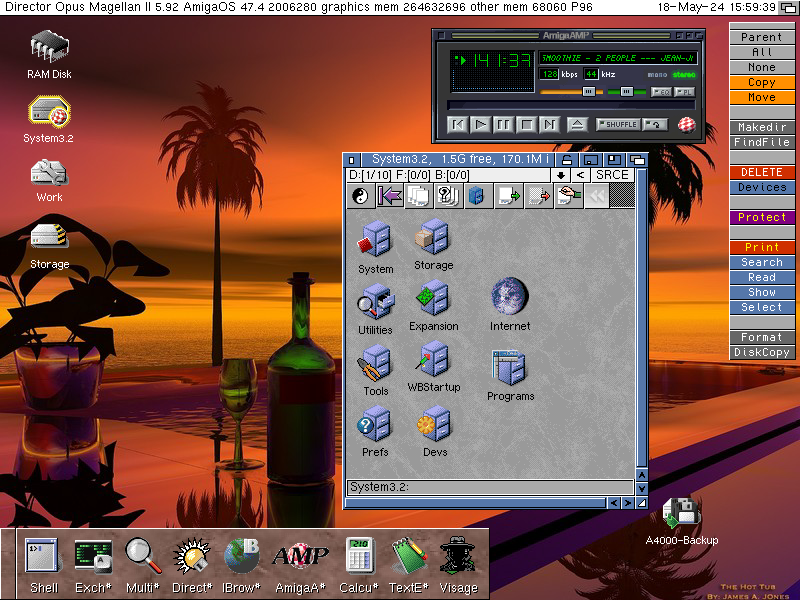Image resolution: width=800 pixels, height=600 pixels.
Task: Click the System3.2: path field
Action: [x=490, y=487]
